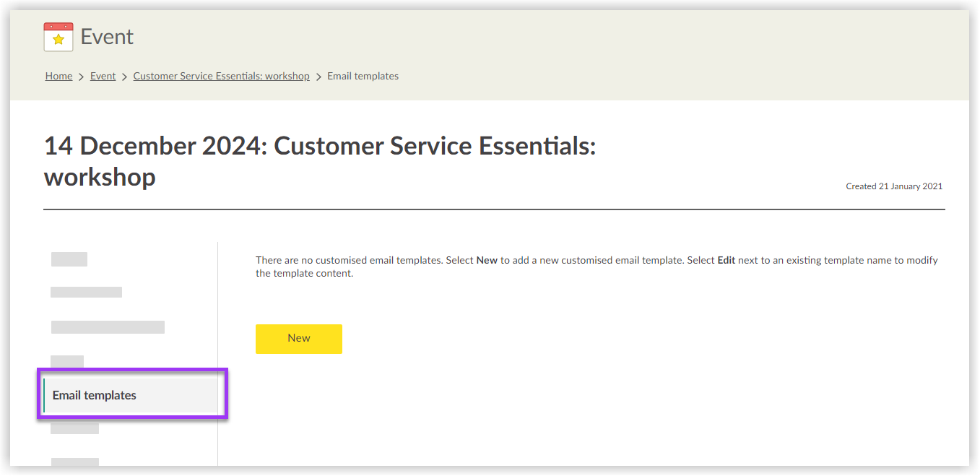Select the bottommost greyed-out sidebar item
980x476 pixels.
click(74, 462)
